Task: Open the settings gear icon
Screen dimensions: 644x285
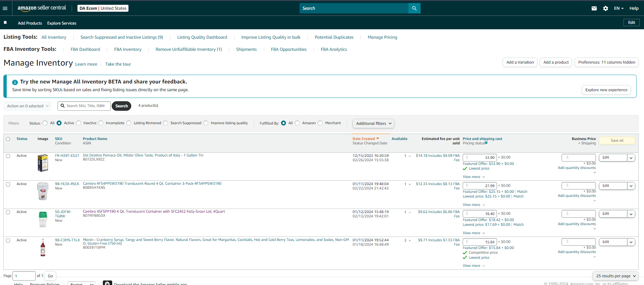Action: pos(606,8)
